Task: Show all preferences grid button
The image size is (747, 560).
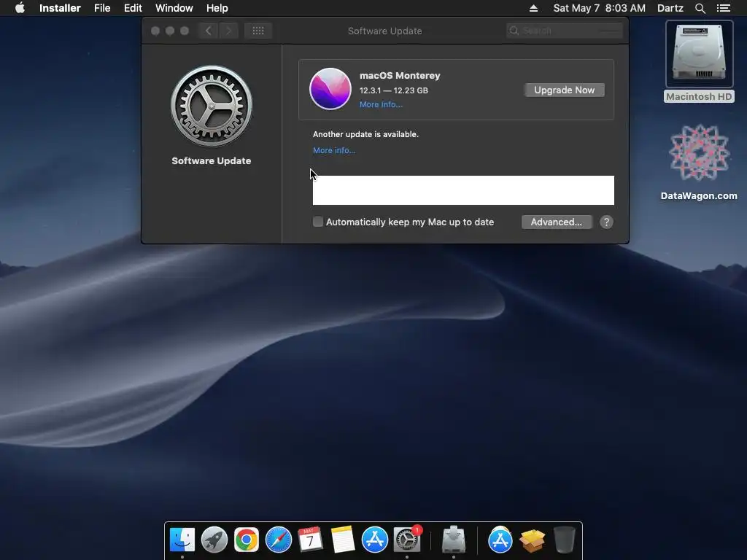Action: click(x=258, y=31)
